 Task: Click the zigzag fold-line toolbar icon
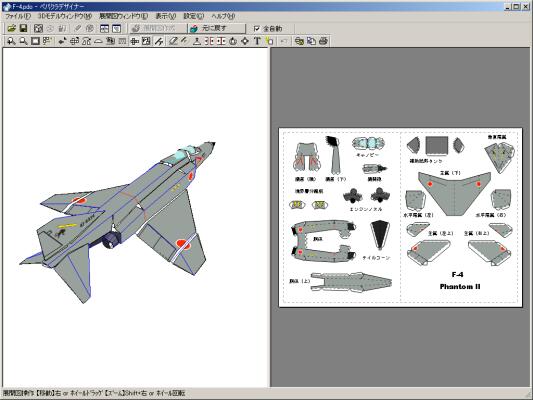click(159, 41)
